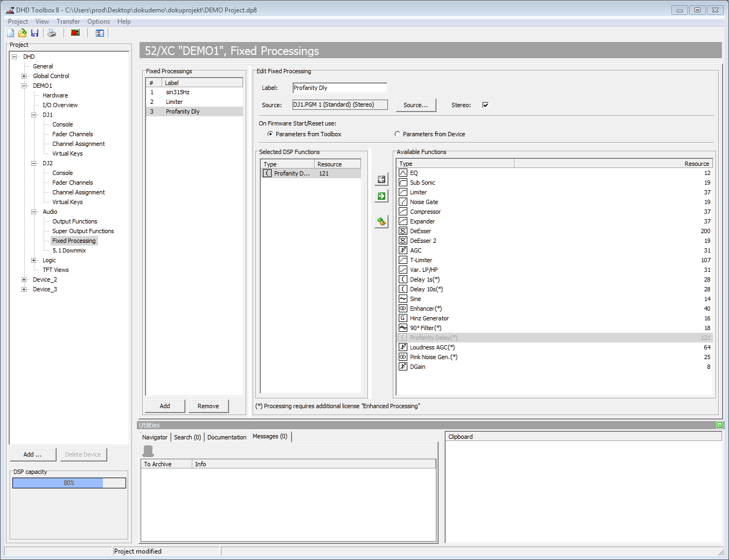Select the Parameters from Toolbox radio button
This screenshot has width=729, height=560.
click(270, 134)
